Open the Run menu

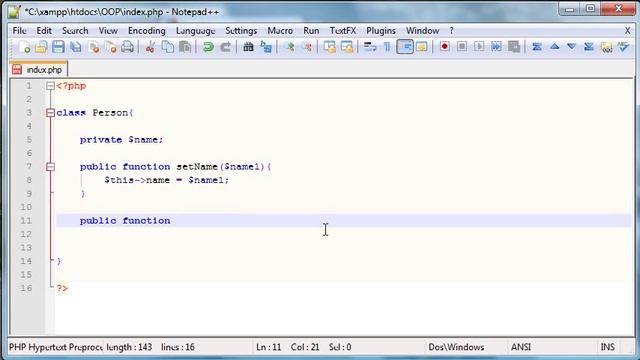[x=311, y=31]
